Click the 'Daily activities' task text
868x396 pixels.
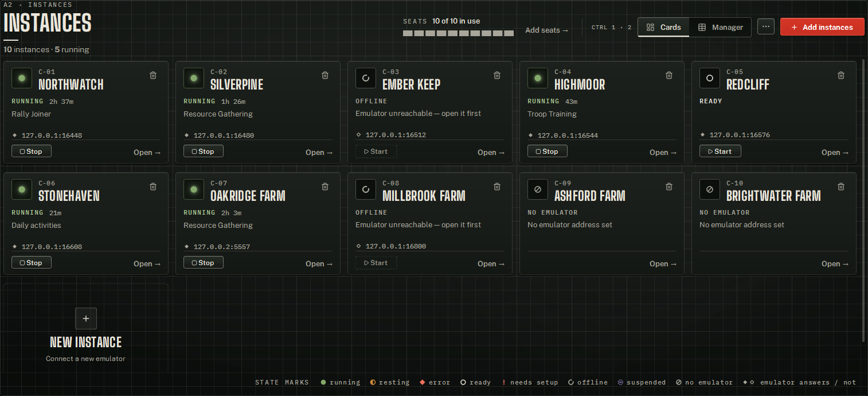tap(36, 225)
